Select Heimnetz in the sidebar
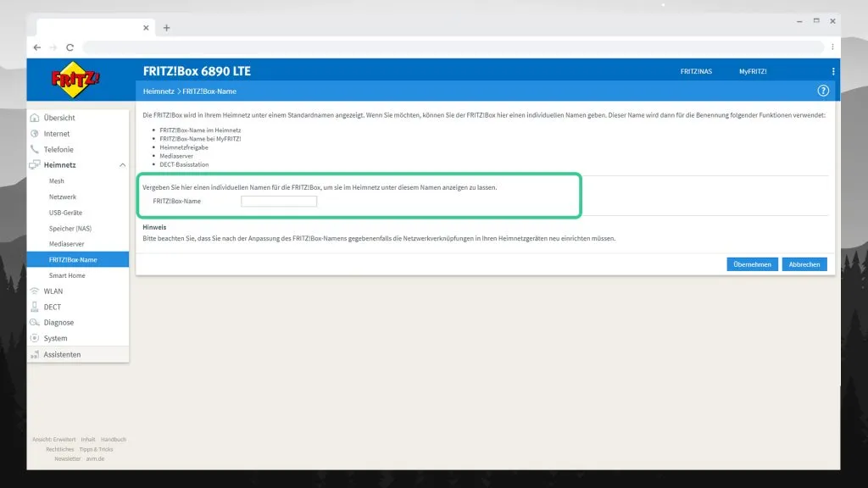Image resolution: width=868 pixels, height=488 pixels. click(x=60, y=165)
